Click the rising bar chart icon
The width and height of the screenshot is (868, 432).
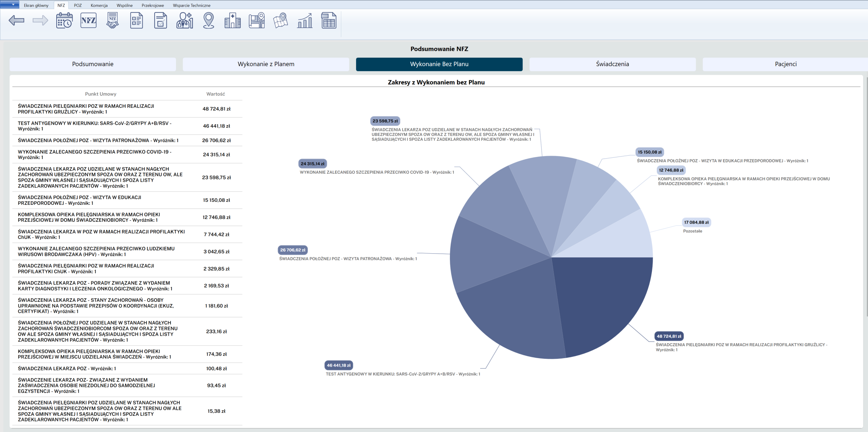tap(305, 20)
